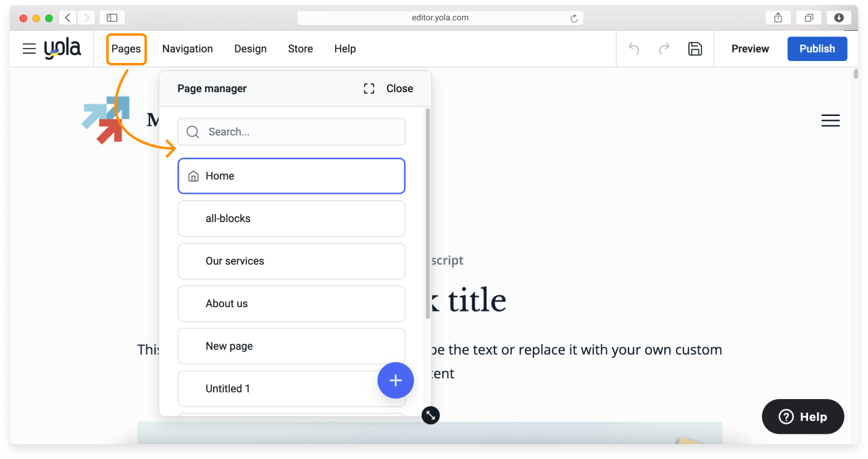The width and height of the screenshot is (868, 459).
Task: Toggle the Safari sidebar button
Action: pos(112,18)
